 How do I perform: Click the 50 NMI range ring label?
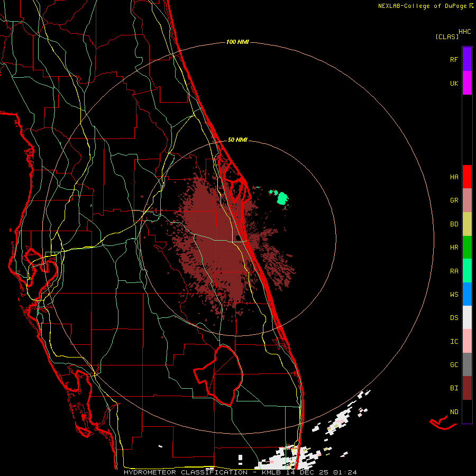point(237,140)
